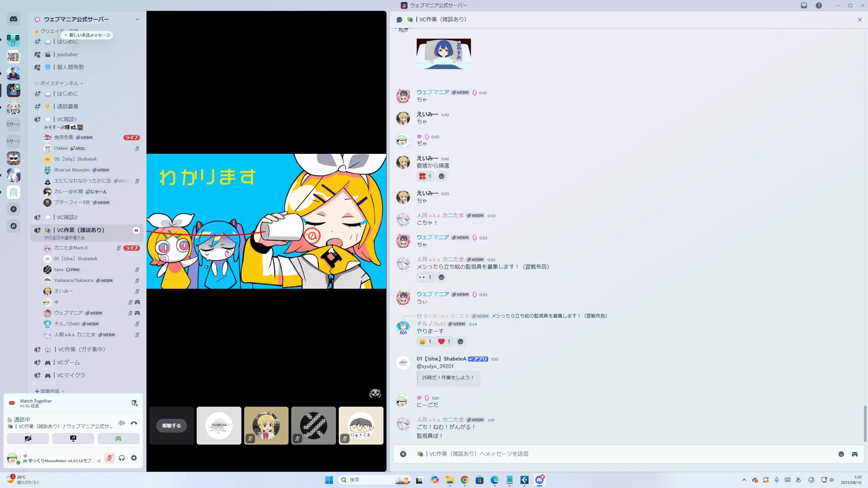Collapse the ボイスチャンネル category

click(59, 83)
